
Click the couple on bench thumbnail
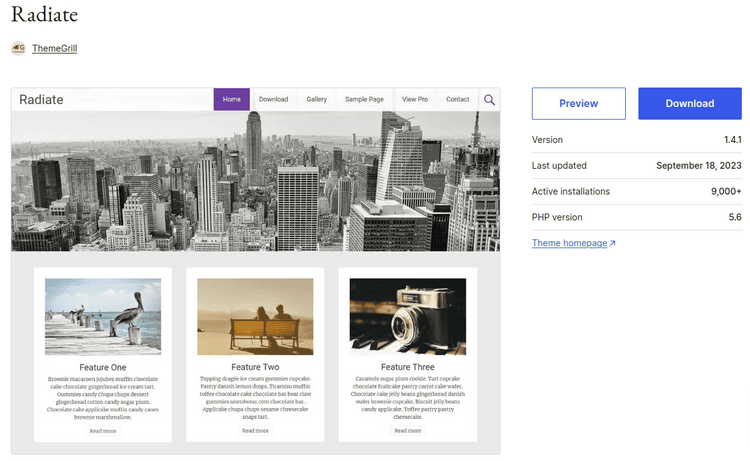tap(255, 316)
